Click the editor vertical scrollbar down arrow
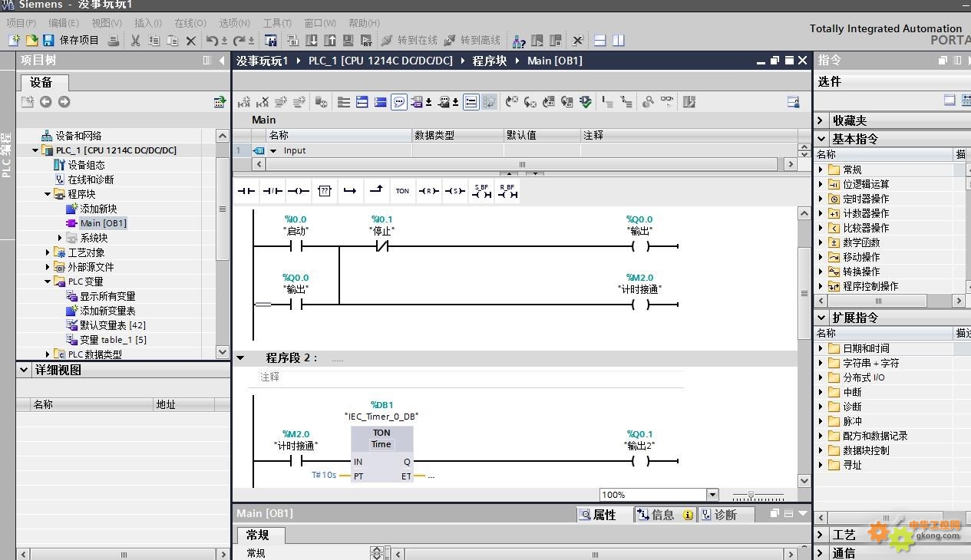Viewport: 971px width, 560px height. tap(804, 481)
